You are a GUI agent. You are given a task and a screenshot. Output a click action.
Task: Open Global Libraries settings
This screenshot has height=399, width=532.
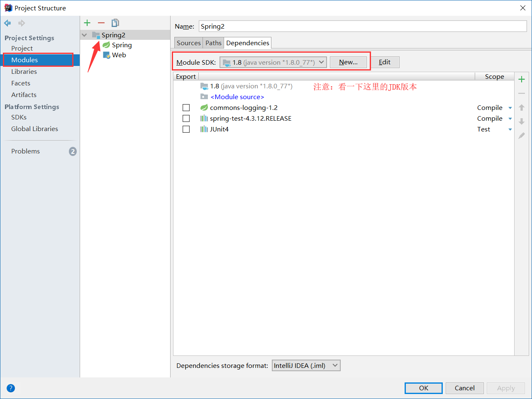tap(34, 129)
